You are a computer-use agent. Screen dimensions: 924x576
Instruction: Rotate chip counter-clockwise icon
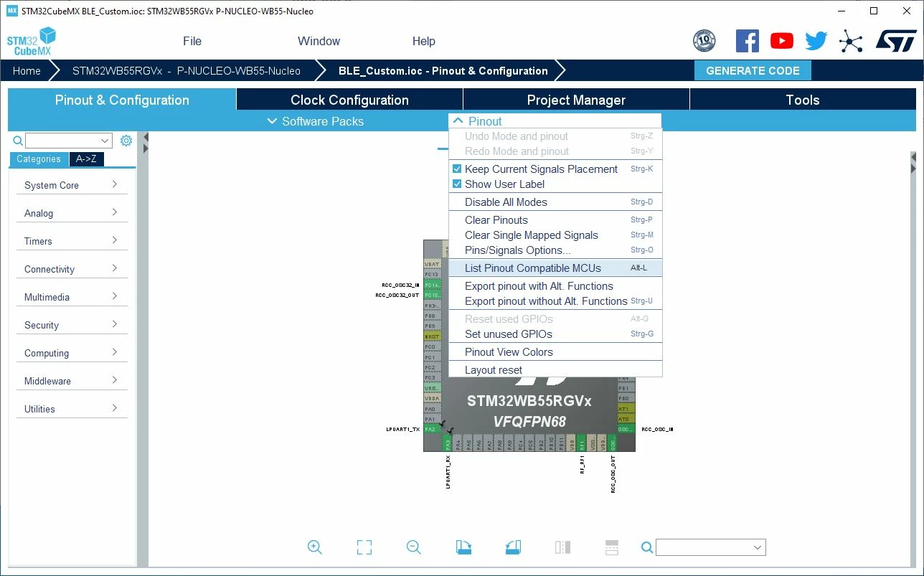(x=513, y=547)
